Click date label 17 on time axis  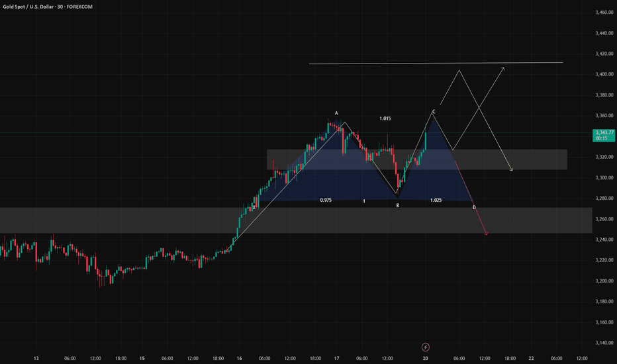click(x=336, y=359)
